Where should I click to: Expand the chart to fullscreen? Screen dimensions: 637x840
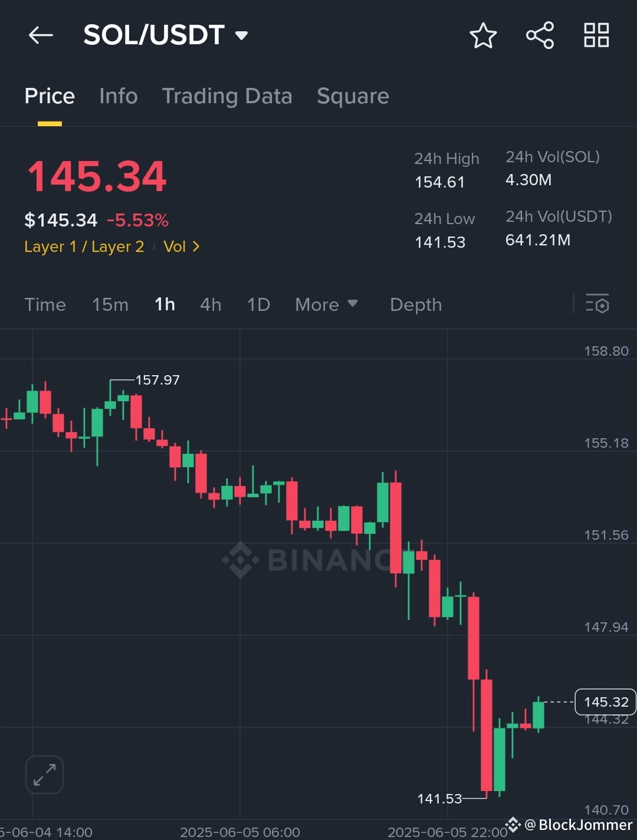pyautogui.click(x=44, y=775)
